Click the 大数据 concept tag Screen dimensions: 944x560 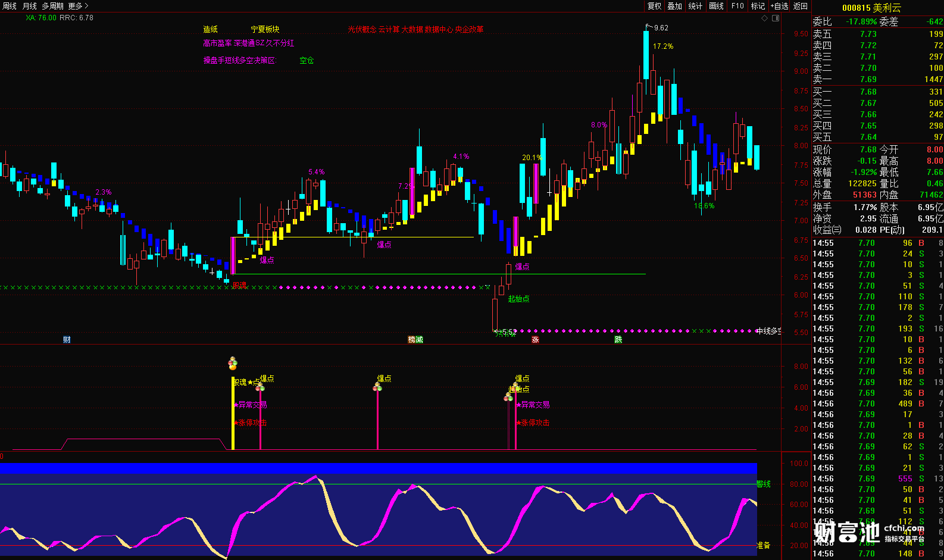[412, 29]
